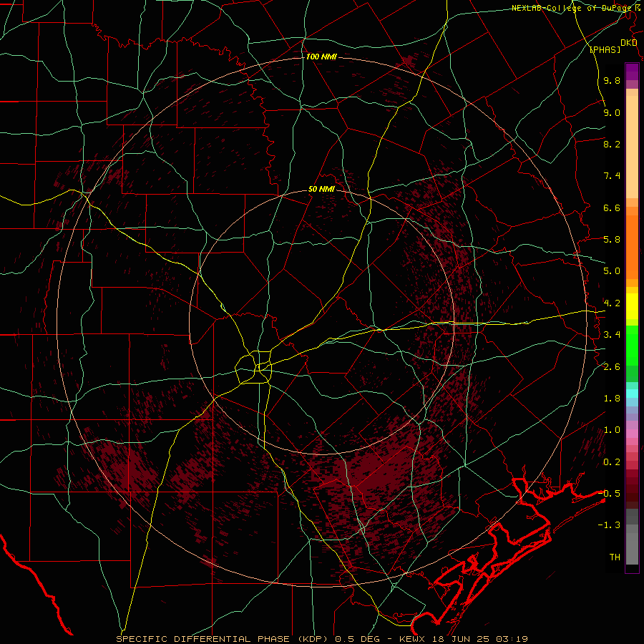
Task: Click the 50 NMI range ring label
Action: click(321, 190)
